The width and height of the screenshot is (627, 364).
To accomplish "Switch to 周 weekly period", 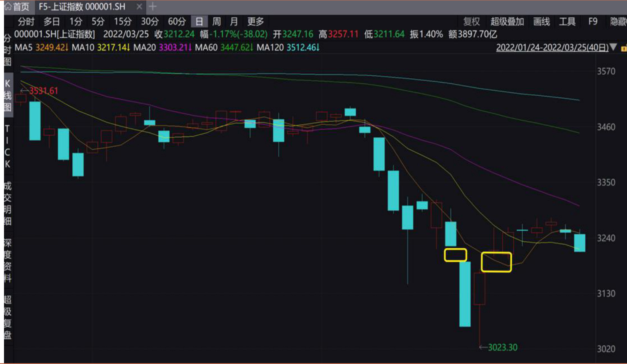I will click(x=216, y=22).
